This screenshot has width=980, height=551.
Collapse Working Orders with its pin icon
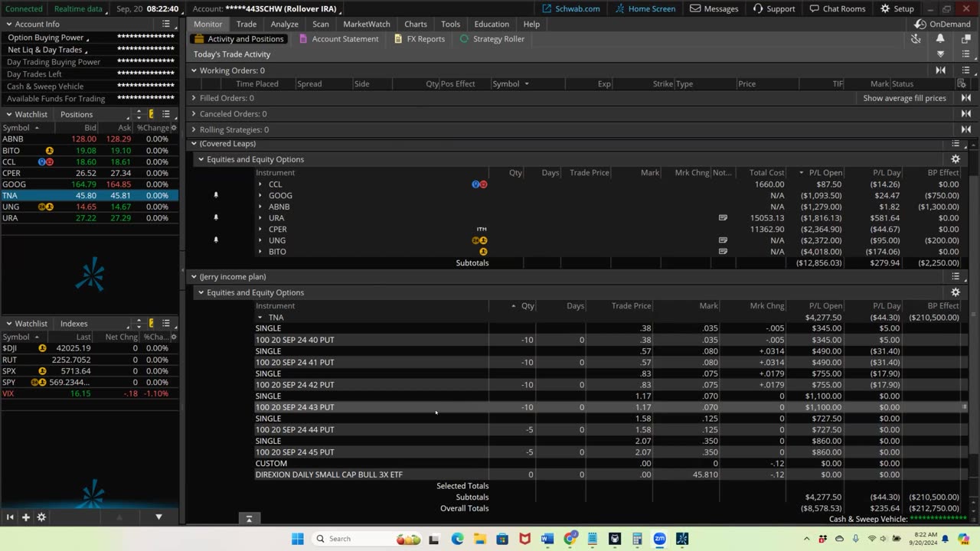coord(941,70)
